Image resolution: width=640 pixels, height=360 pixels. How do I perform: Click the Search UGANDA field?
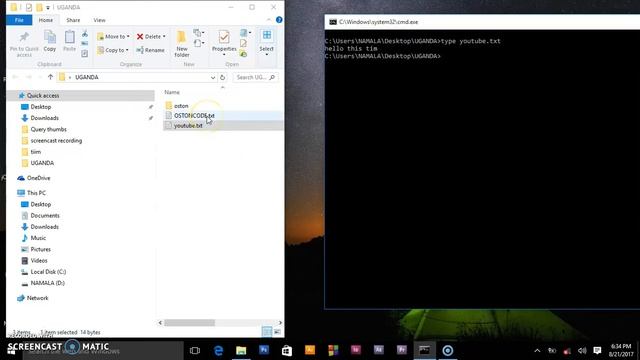[255, 77]
